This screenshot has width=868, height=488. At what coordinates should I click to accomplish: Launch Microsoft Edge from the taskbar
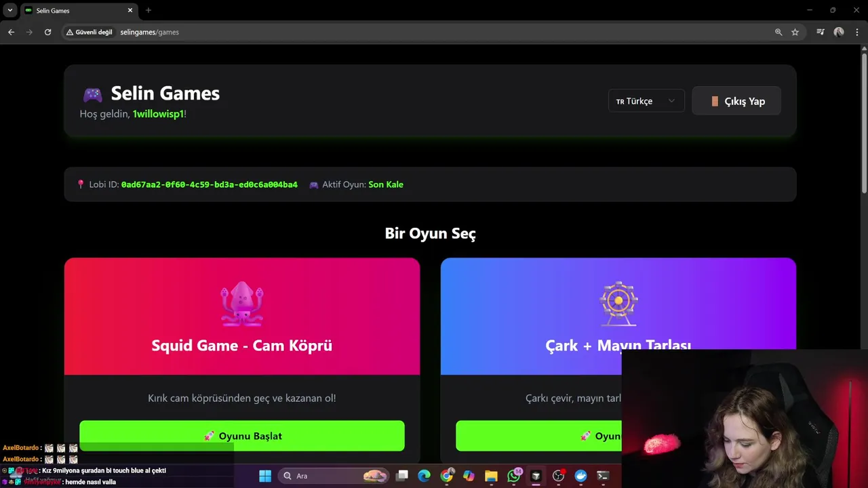(424, 476)
